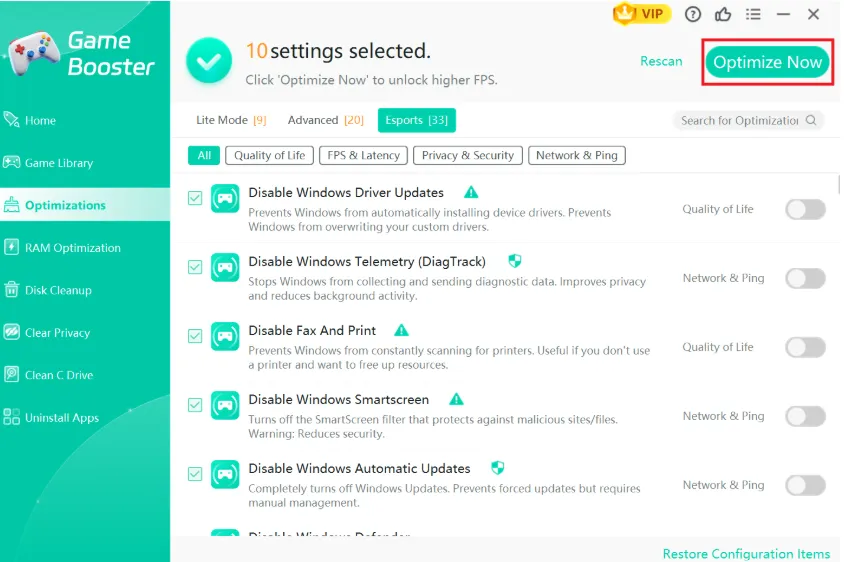Select the All filter
The image size is (844, 562).
204,156
